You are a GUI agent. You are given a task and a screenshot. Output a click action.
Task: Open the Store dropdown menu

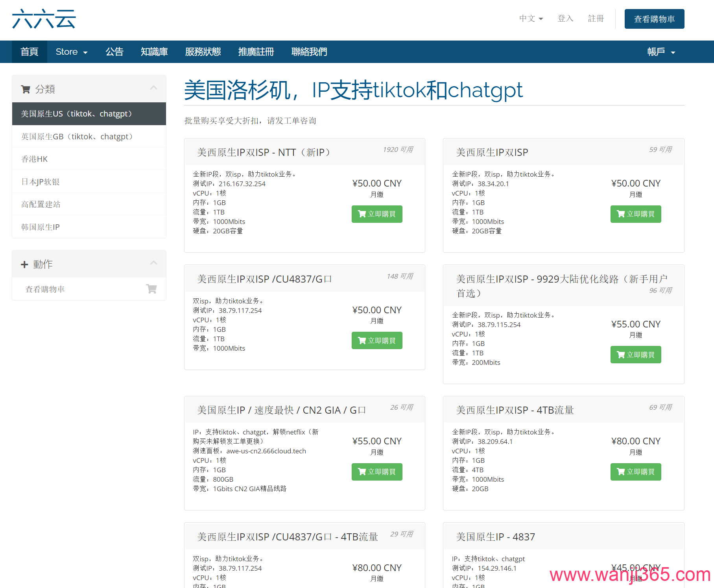click(x=71, y=52)
